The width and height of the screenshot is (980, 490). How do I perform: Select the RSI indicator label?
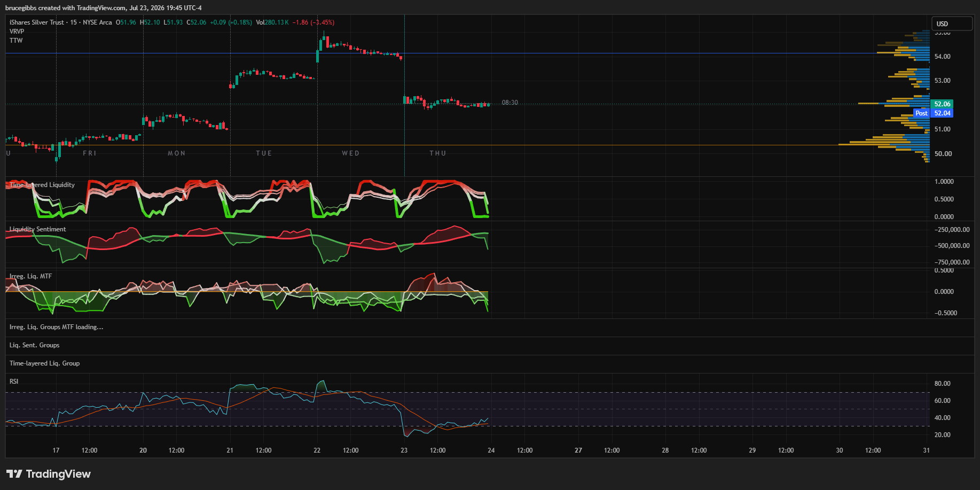coord(14,382)
